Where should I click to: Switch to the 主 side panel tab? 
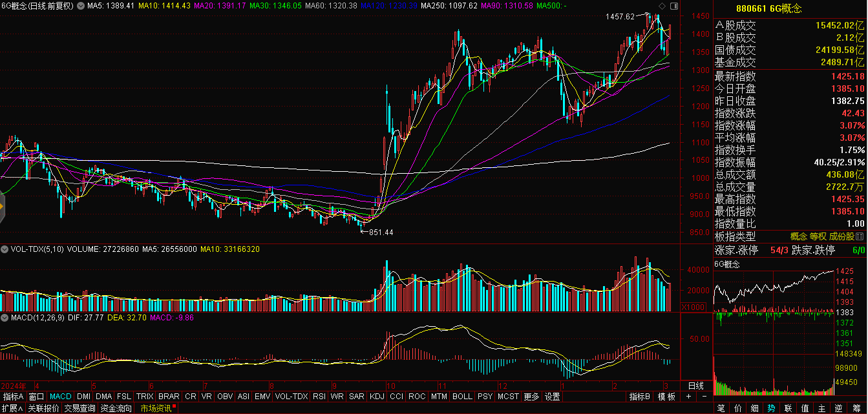pyautogui.click(x=822, y=408)
